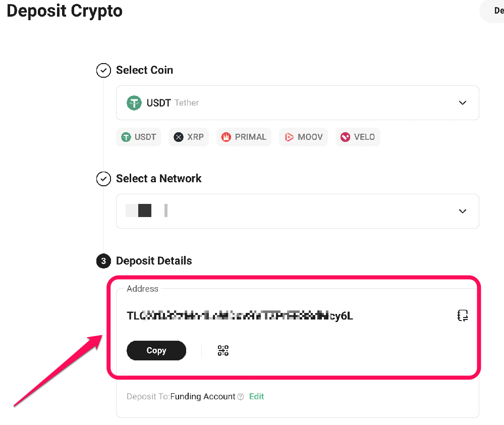504x425 pixels.
Task: Choose the PRIMAL quick-select chip
Action: (x=244, y=137)
